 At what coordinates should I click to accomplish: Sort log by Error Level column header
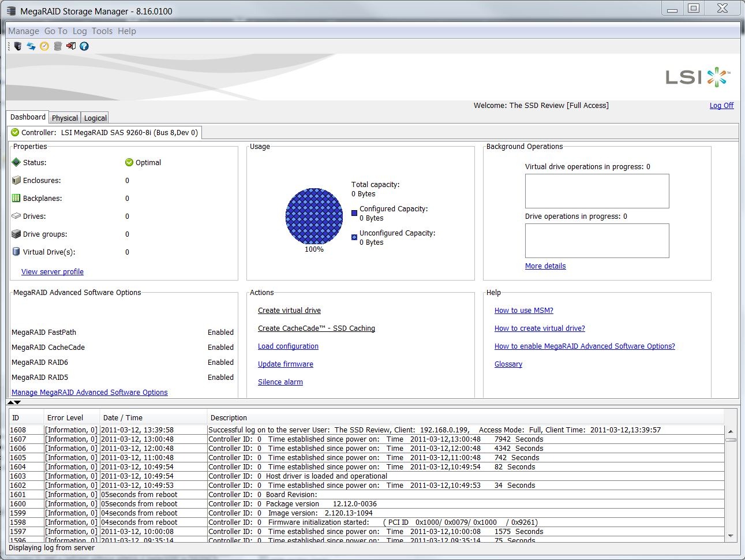[72, 417]
